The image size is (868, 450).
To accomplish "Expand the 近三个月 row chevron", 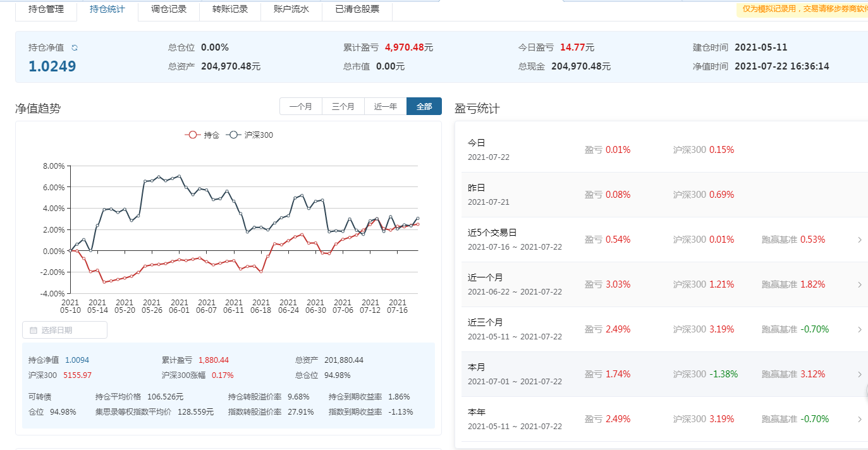I will pyautogui.click(x=859, y=329).
